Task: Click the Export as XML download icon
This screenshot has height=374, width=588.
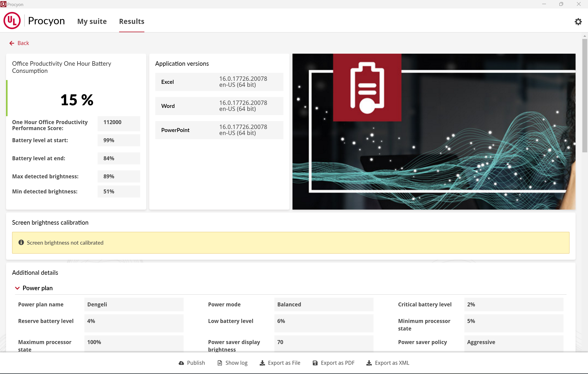Action: pos(369,363)
